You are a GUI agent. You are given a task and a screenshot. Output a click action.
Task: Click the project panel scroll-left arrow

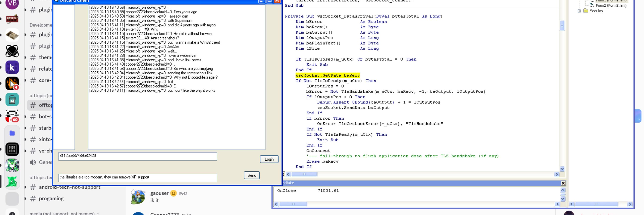(x=572, y=204)
